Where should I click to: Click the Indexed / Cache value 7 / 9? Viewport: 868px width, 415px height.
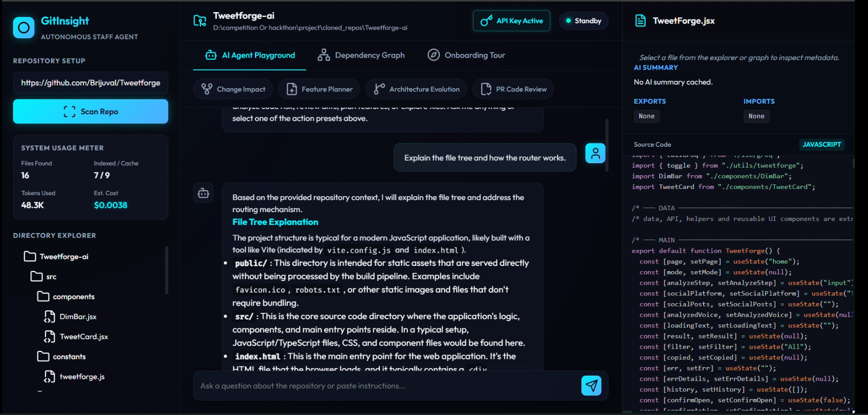pos(102,175)
